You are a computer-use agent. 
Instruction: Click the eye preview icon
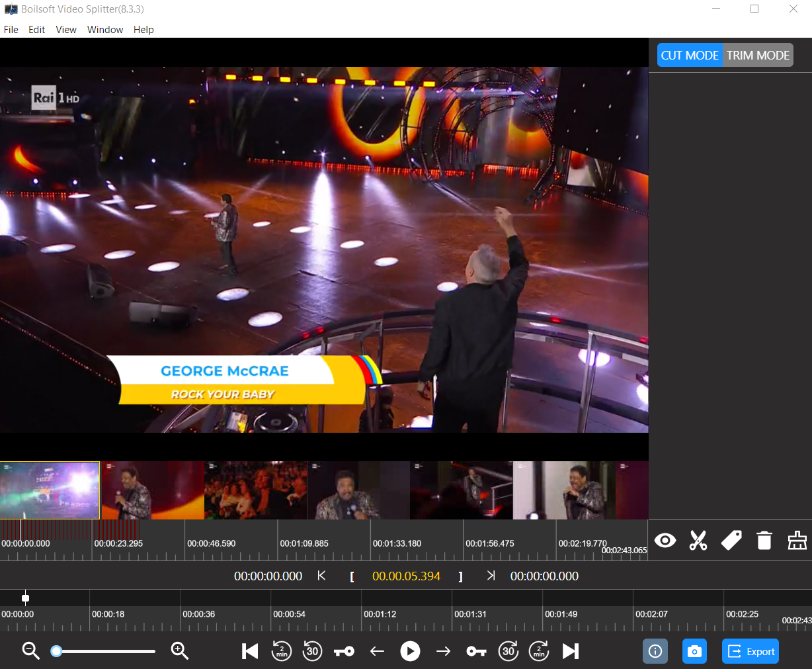click(665, 541)
